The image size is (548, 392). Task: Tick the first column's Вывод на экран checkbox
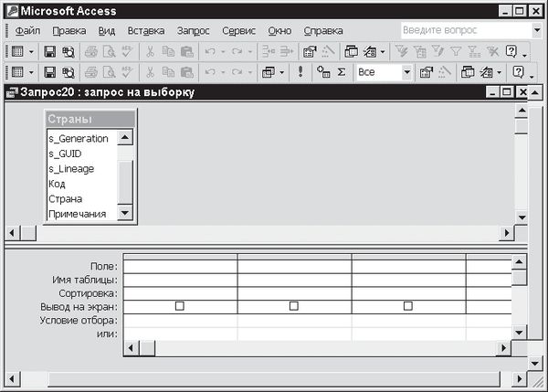click(x=179, y=307)
